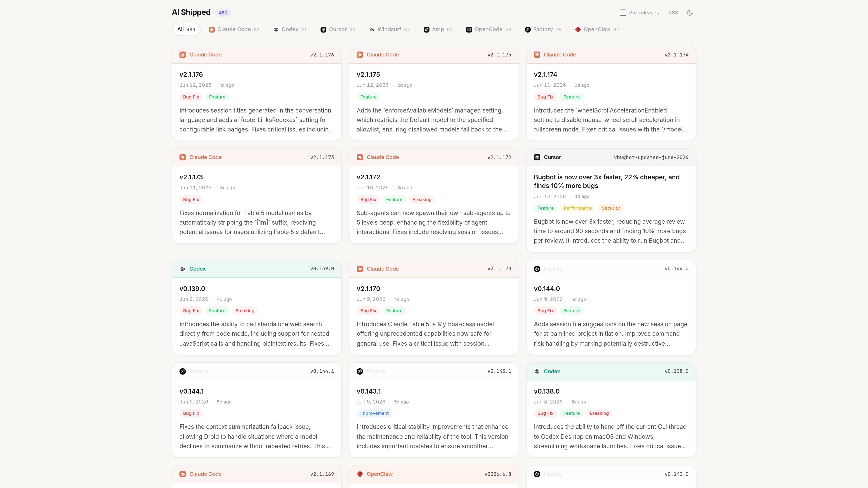868x488 pixels.
Task: Open the v2.1.176 release title
Action: tap(191, 74)
